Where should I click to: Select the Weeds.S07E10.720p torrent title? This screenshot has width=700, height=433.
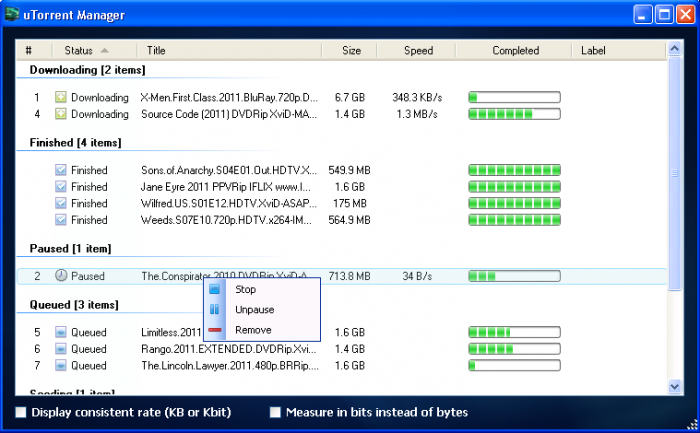(226, 220)
